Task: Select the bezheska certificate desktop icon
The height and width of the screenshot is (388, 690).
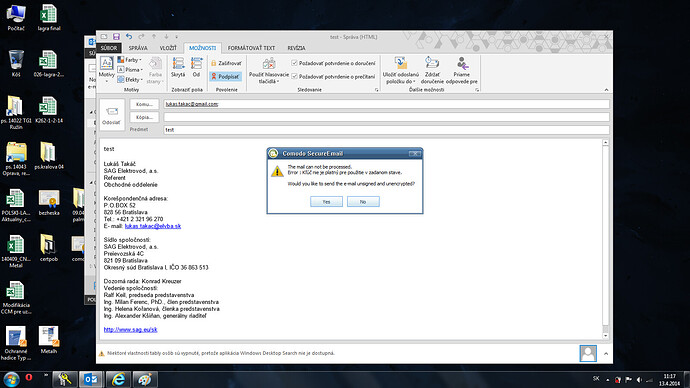Action: (49, 202)
